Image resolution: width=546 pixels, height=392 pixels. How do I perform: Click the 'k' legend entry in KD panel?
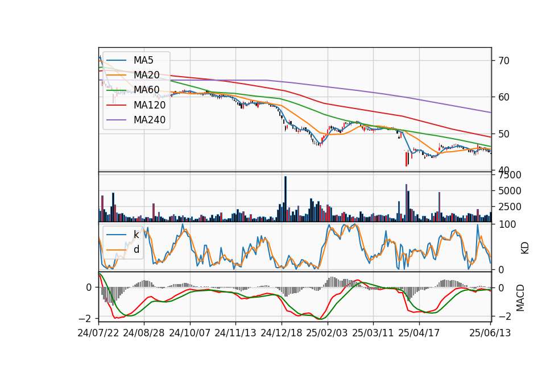coord(136,235)
